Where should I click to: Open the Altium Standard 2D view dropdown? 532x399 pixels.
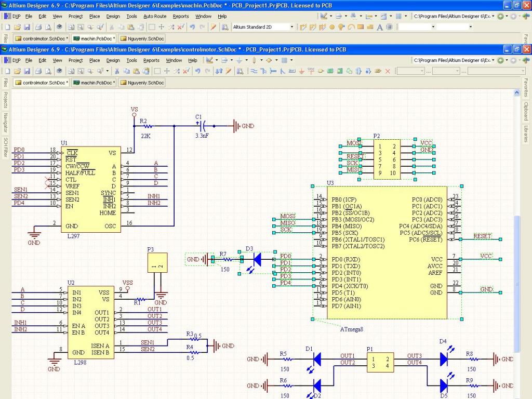point(291,27)
